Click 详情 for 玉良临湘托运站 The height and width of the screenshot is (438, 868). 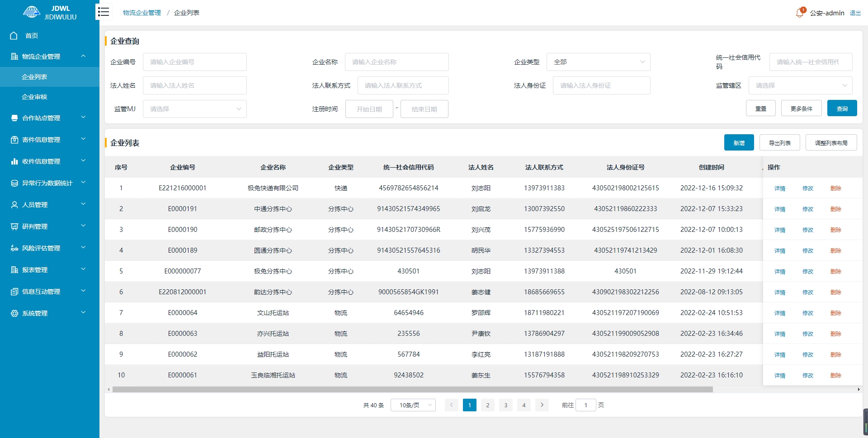pyautogui.click(x=779, y=376)
